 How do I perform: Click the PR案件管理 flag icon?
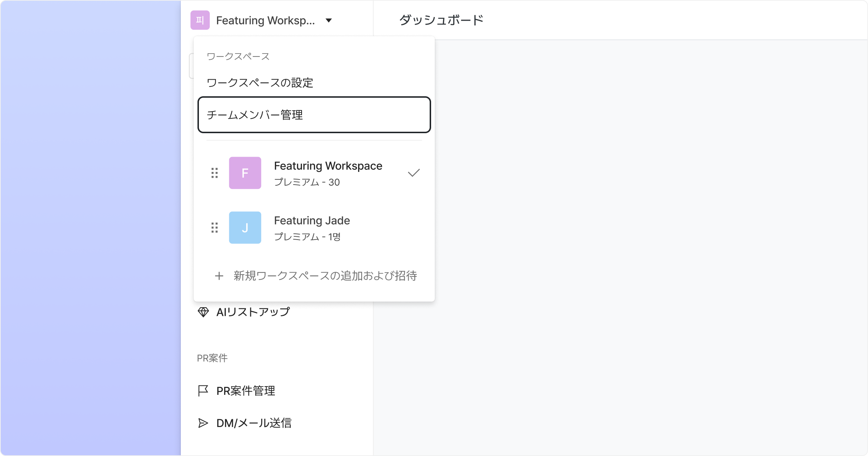click(x=203, y=391)
